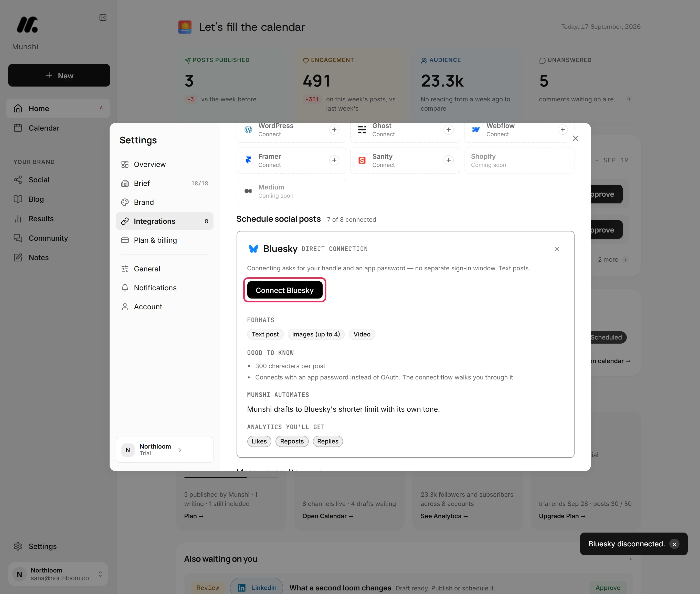Open the Overview settings section

coord(165,164)
